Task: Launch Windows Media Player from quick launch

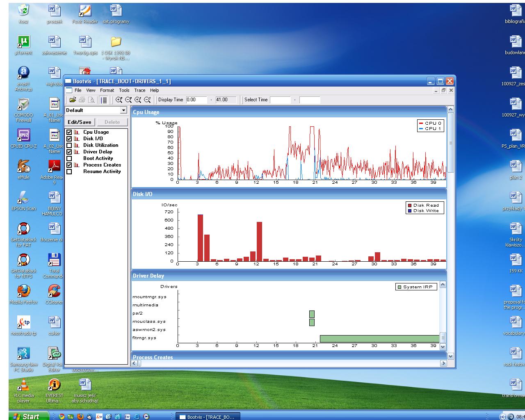Action: (146, 416)
